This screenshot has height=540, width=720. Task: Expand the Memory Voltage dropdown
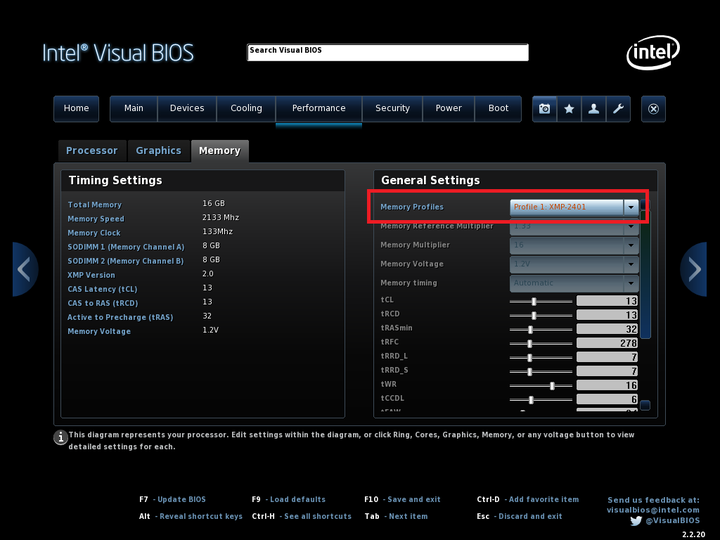click(574, 264)
